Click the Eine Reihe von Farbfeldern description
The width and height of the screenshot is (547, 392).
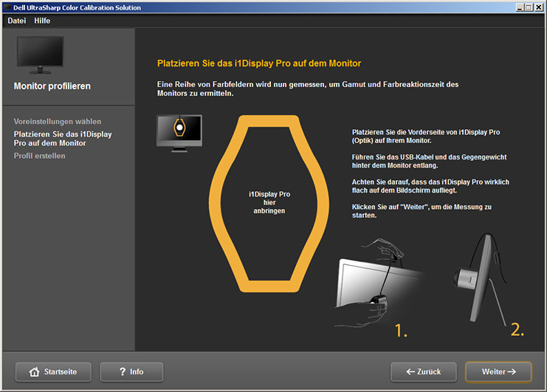308,89
